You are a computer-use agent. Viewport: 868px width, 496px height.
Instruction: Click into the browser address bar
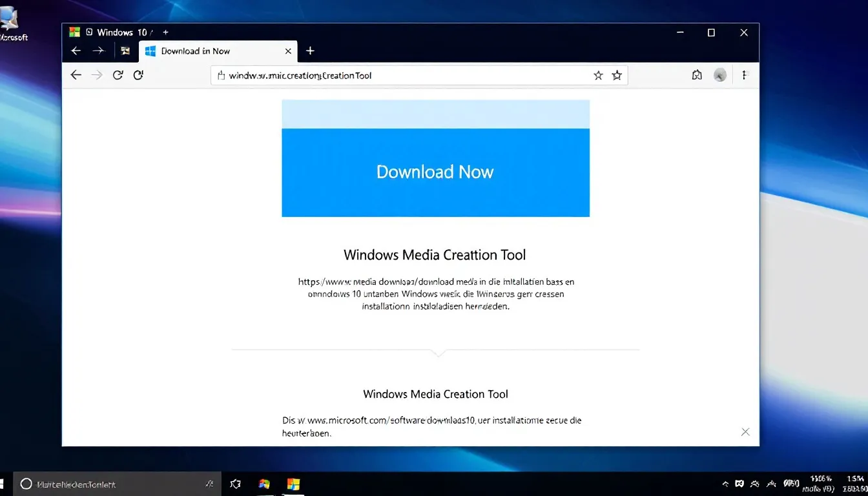click(x=400, y=76)
